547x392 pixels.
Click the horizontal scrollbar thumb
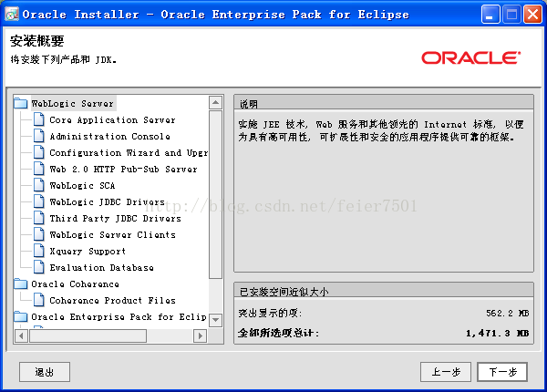point(88,335)
